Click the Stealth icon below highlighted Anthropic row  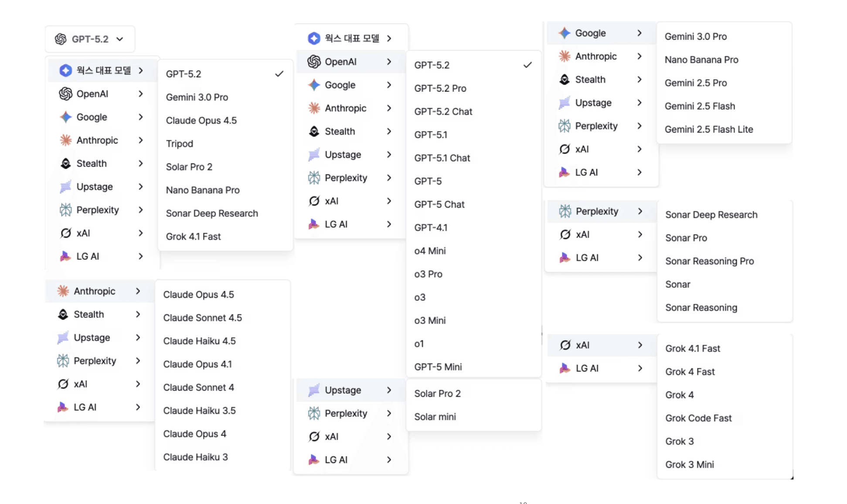[x=63, y=314]
